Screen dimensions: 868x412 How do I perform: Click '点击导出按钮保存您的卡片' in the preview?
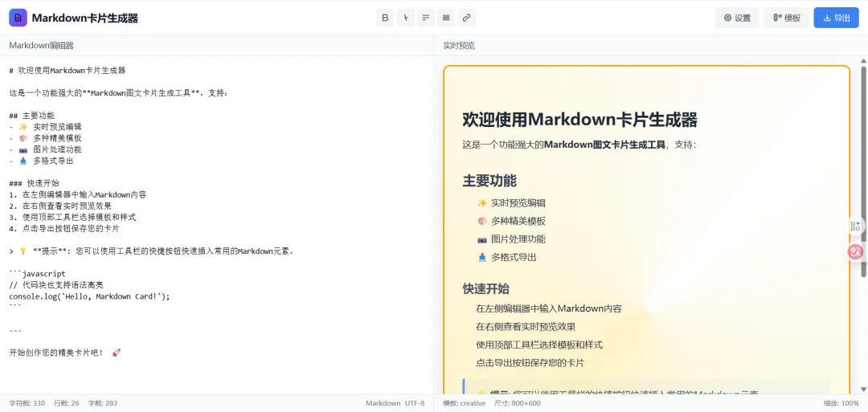click(x=530, y=363)
